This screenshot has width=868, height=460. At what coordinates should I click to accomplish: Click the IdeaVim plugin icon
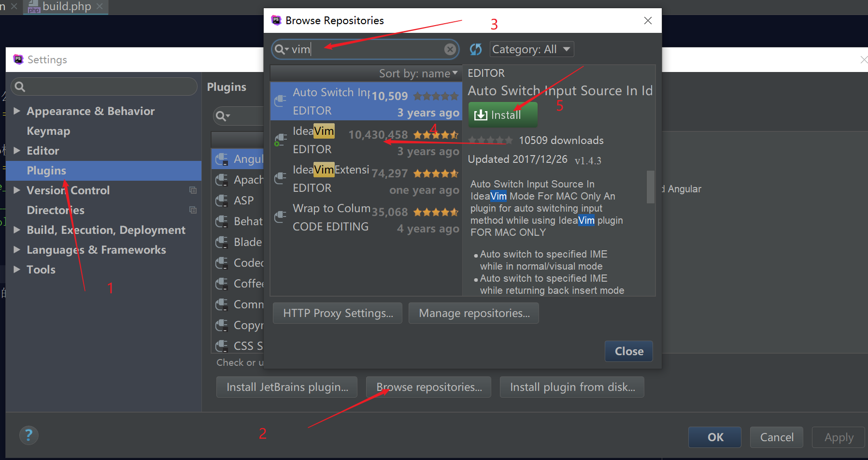tap(280, 140)
